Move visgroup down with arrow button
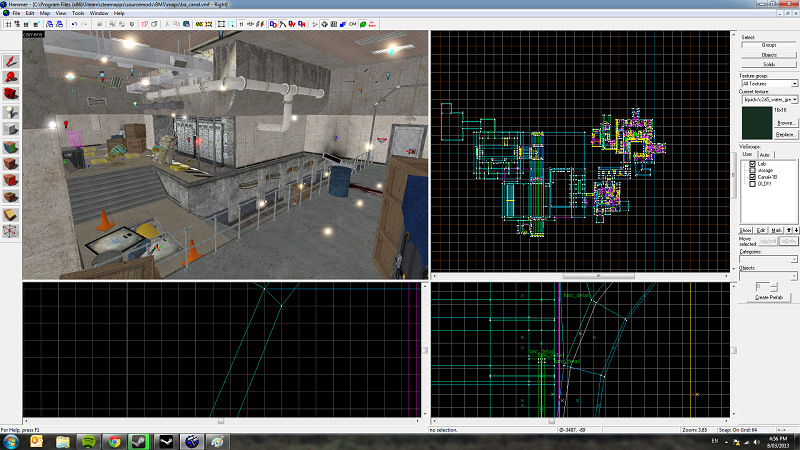This screenshot has width=800, height=450. coord(796,231)
